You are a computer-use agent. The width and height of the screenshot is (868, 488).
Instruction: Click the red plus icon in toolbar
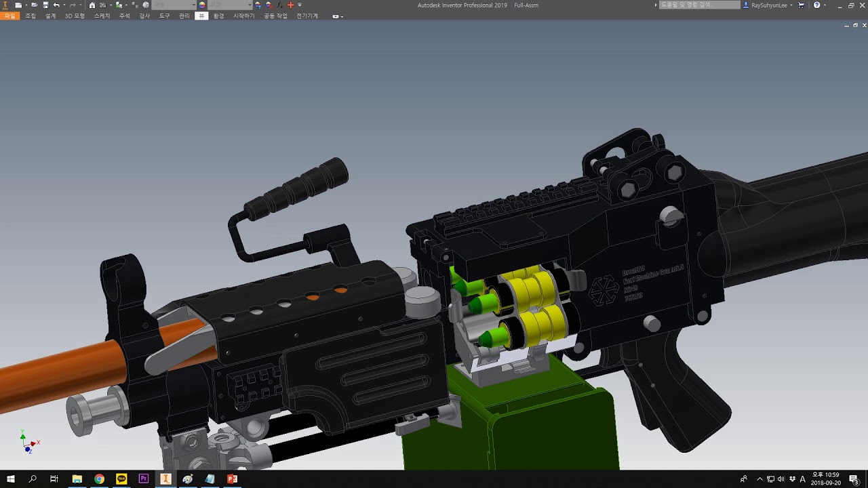290,5
